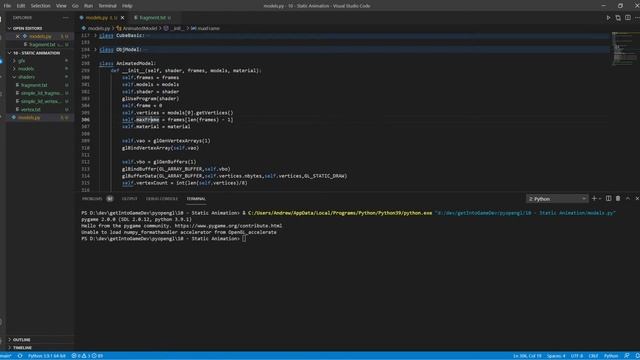Viewport: 640px width, 360px height.
Task: Maximize the terminal panel with the up chevron
Action: coord(628,199)
